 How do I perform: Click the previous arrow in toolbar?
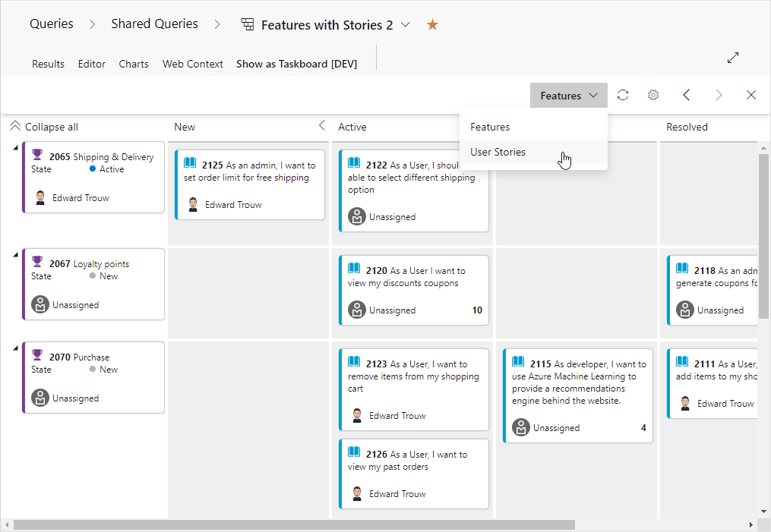pyautogui.click(x=687, y=95)
